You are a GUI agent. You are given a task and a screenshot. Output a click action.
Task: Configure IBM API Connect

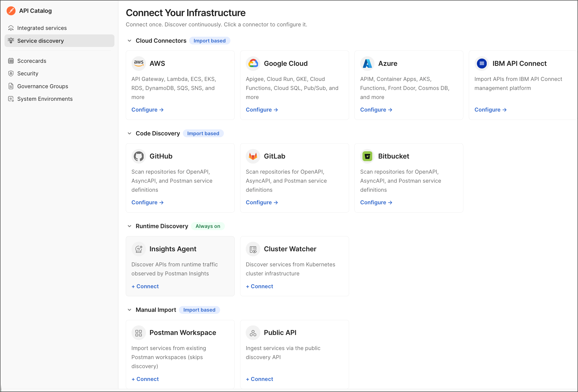pyautogui.click(x=490, y=110)
